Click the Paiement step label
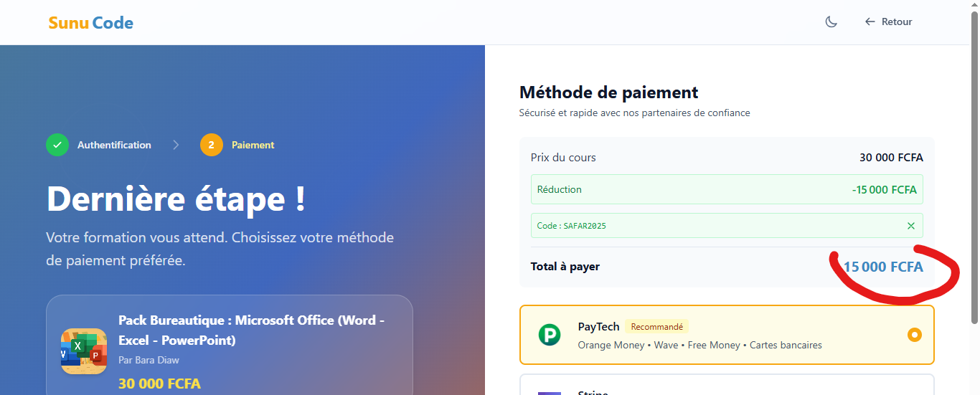 click(x=253, y=145)
